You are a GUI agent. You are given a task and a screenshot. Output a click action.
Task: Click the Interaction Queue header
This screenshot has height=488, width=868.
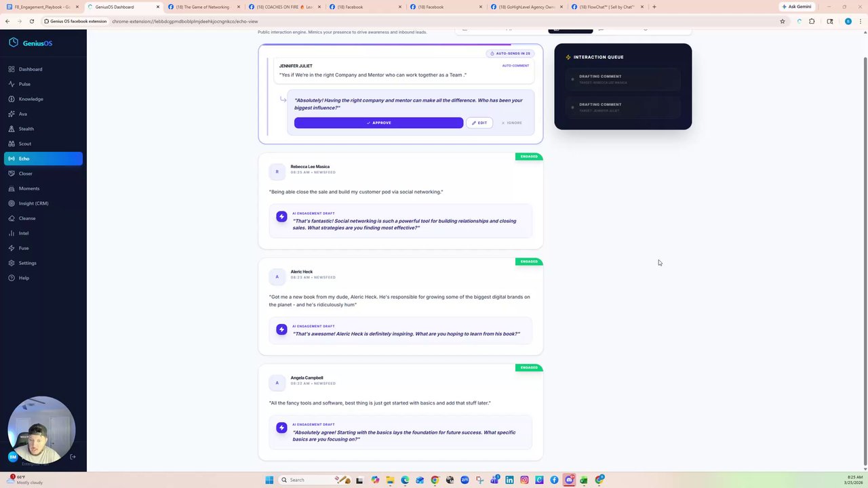point(595,57)
